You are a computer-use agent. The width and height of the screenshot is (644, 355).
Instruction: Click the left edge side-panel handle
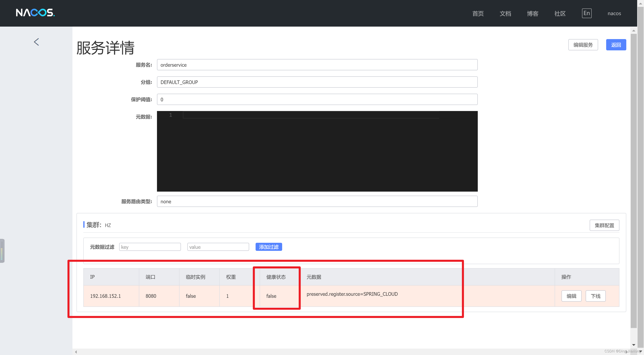(2, 251)
